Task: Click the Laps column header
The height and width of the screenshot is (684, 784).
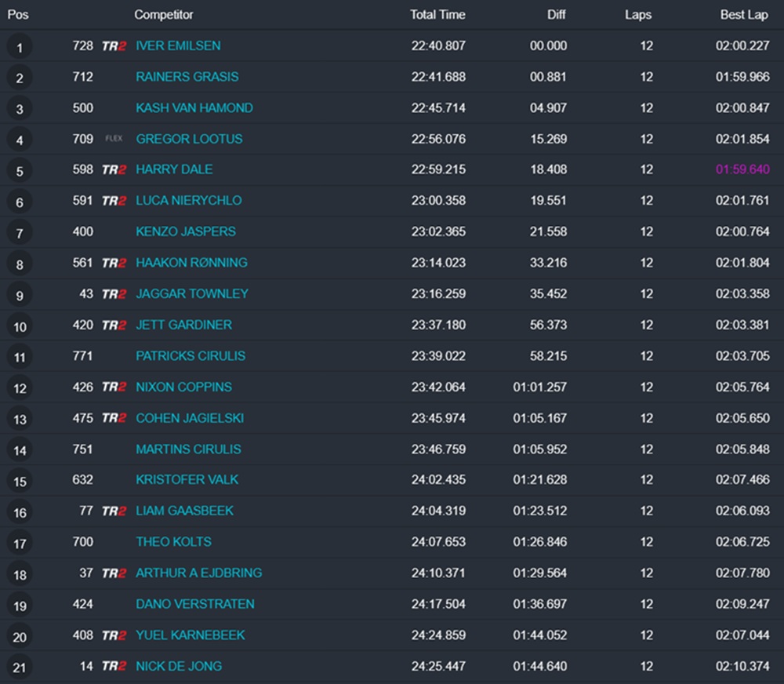Action: coord(638,15)
